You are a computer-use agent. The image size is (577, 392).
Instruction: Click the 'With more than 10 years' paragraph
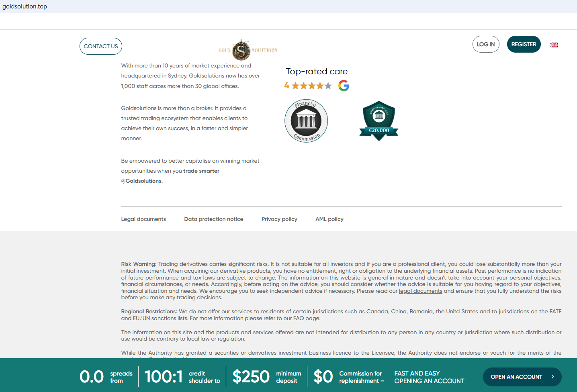pos(190,76)
